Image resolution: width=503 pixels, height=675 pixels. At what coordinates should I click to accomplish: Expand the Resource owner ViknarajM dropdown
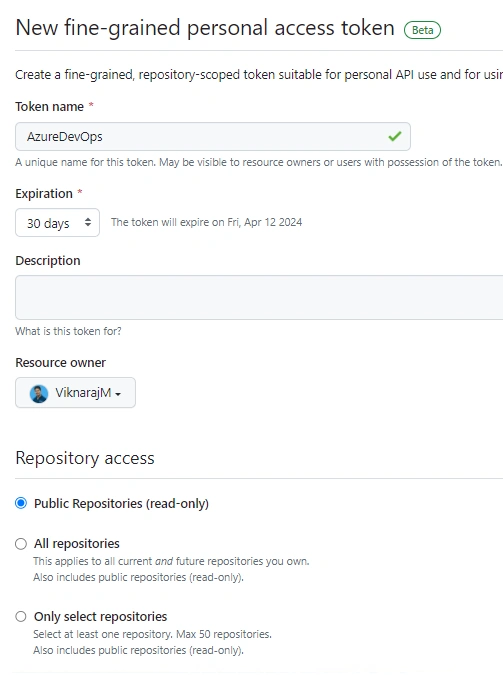[75, 393]
